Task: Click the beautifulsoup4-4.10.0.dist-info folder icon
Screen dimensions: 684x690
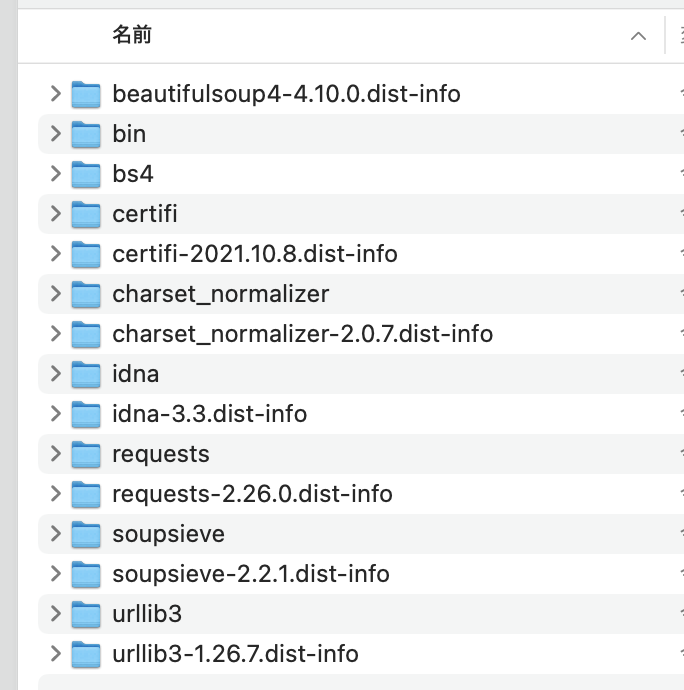Action: [86, 94]
